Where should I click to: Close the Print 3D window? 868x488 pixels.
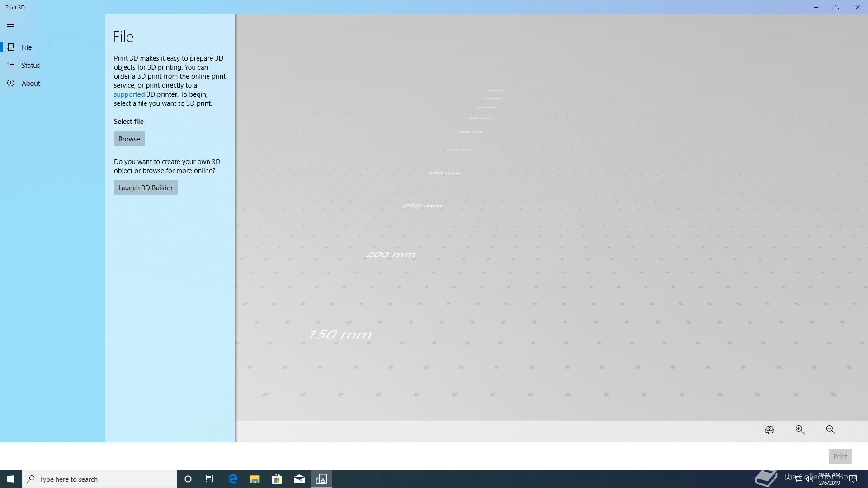[x=858, y=7]
